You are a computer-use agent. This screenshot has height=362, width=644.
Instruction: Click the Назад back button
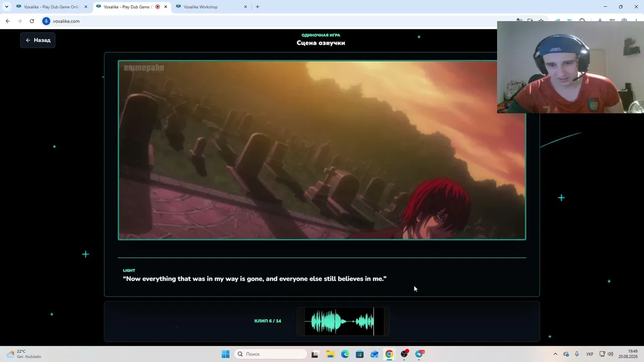[38, 40]
